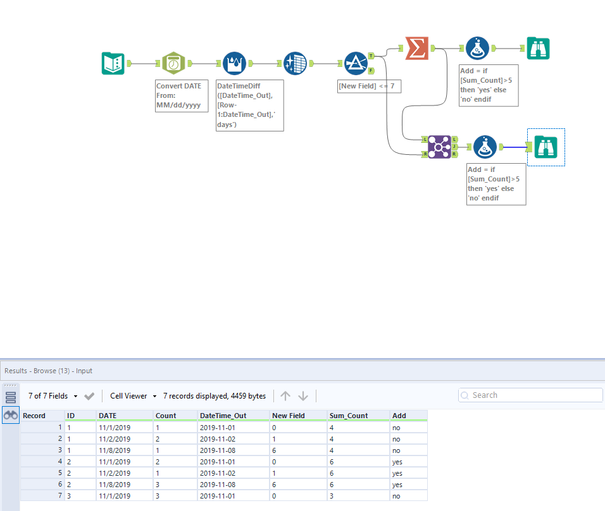Click the selected lower Browse tool
Image resolution: width=605 pixels, height=511 pixels.
pyautogui.click(x=546, y=147)
